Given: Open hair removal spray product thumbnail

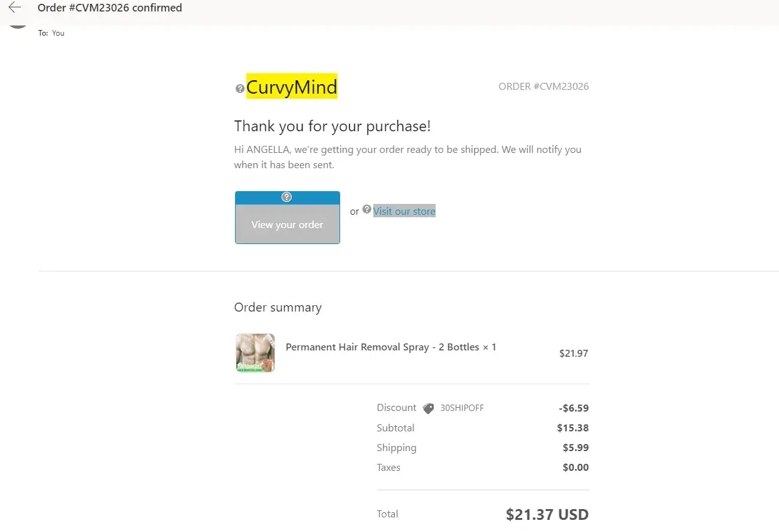Looking at the screenshot, I should (x=255, y=353).
